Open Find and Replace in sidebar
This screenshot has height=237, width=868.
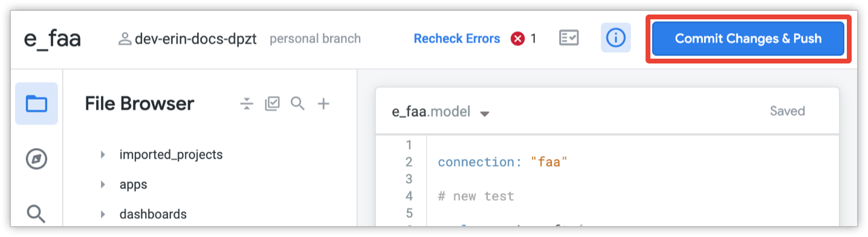(36, 213)
